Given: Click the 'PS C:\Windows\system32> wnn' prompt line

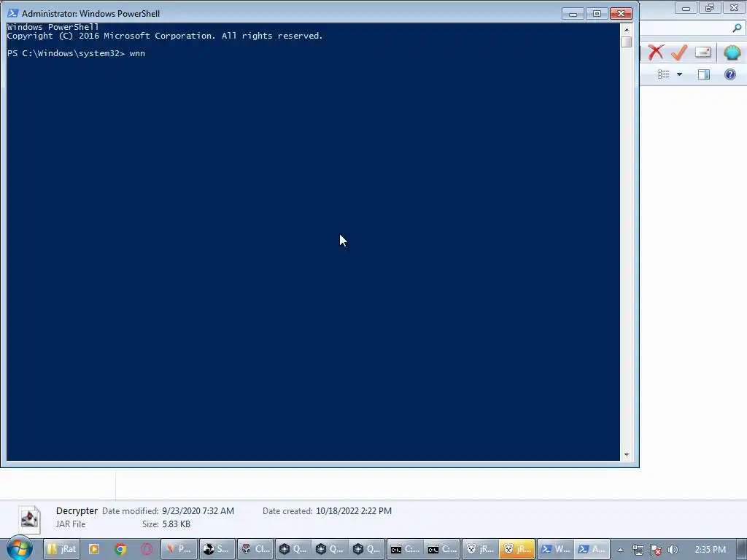Looking at the screenshot, I should pos(76,53).
